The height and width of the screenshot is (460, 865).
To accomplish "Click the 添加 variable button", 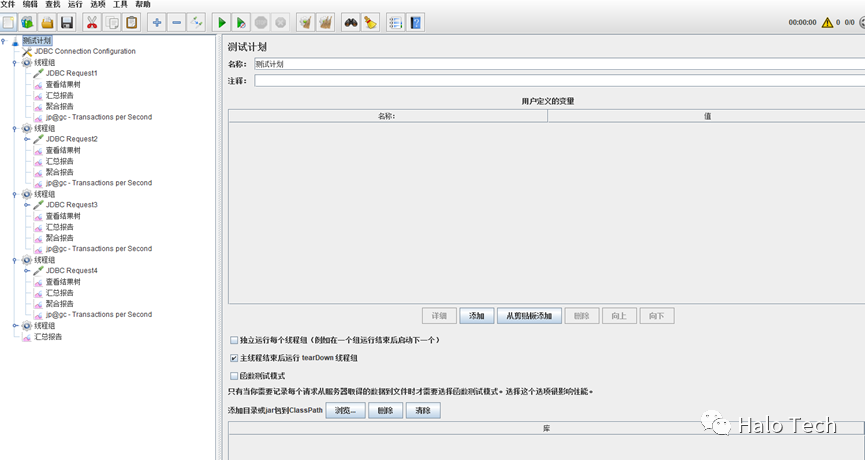I will (477, 316).
